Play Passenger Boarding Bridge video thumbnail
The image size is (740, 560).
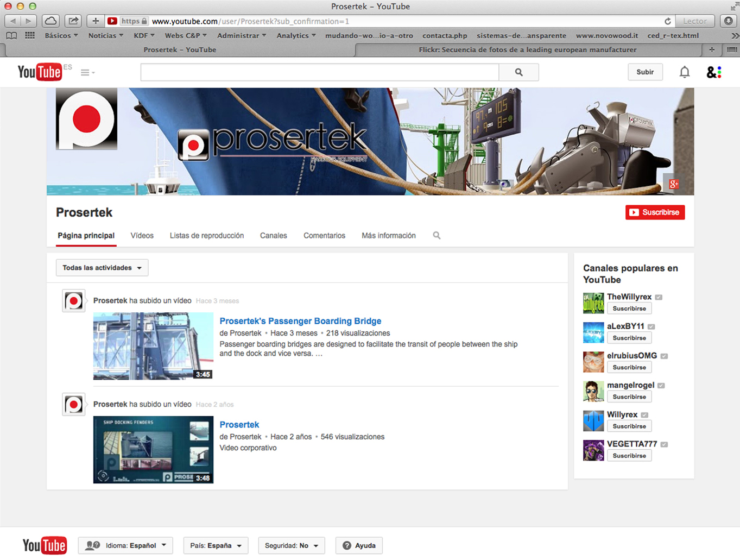coord(153,346)
